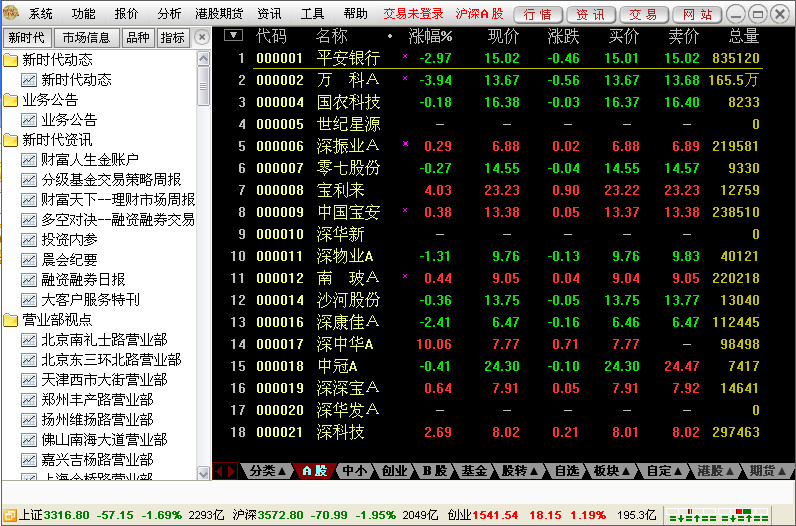Expand the 港股 bottom tab
Screen dimensions: 796x526
[x=716, y=471]
